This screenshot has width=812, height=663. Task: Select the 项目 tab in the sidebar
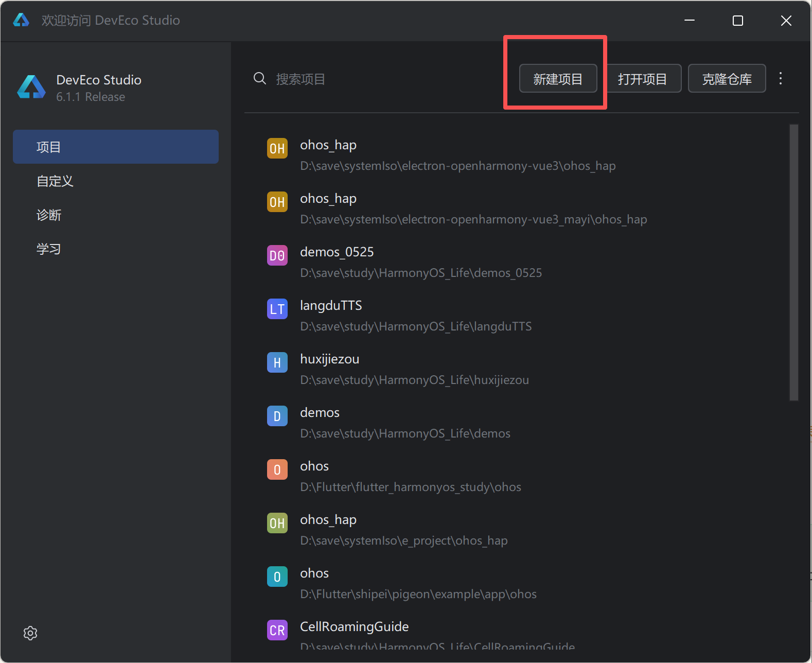[x=116, y=147]
